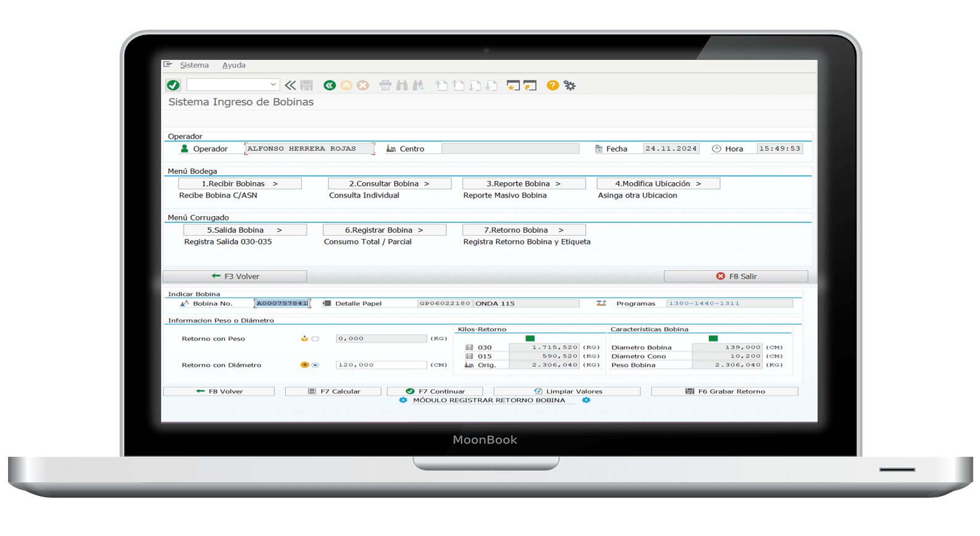Click the Previous Page toolbar icon
Viewport: 980px width, 536px height.
[x=458, y=85]
